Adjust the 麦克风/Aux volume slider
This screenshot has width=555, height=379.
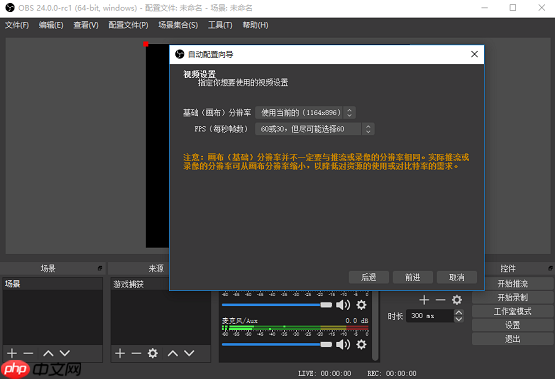point(277,344)
